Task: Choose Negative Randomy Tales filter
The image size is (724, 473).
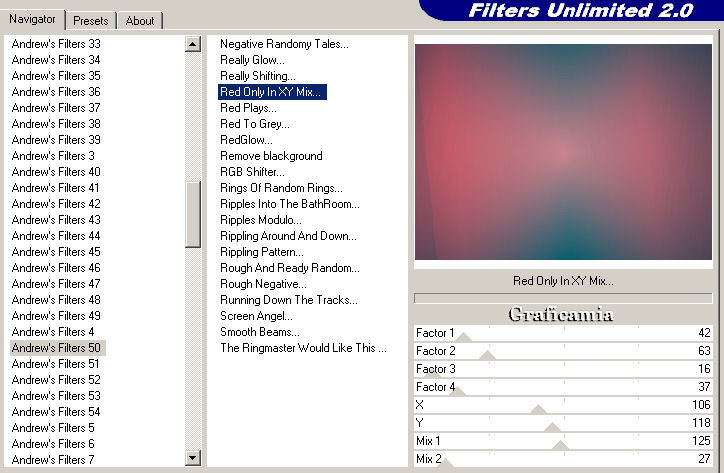Action: coord(284,44)
